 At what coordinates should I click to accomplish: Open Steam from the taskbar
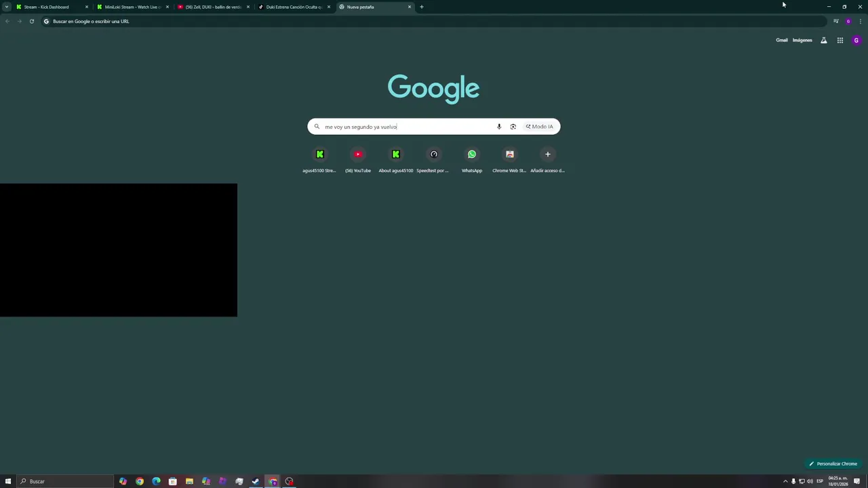pyautogui.click(x=256, y=481)
